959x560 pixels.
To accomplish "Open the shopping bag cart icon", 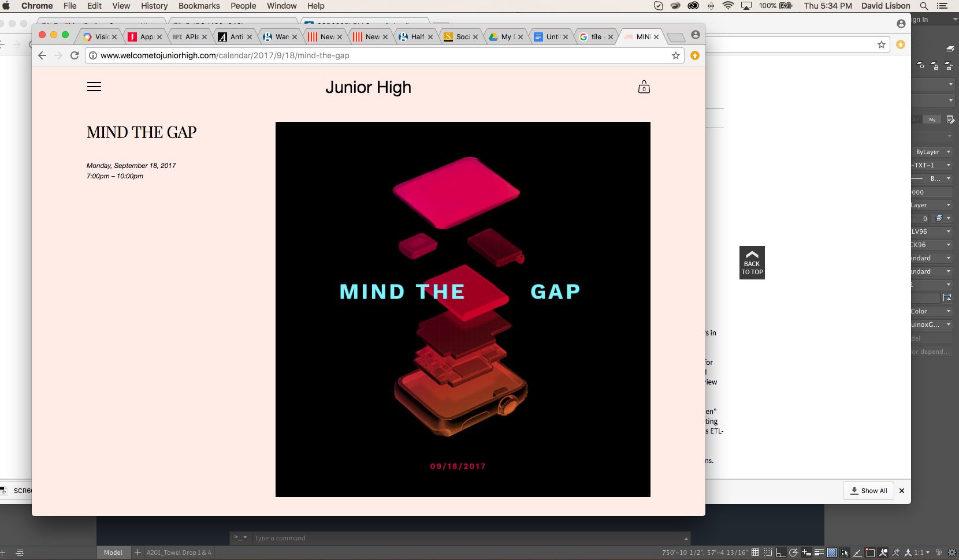I will click(644, 87).
